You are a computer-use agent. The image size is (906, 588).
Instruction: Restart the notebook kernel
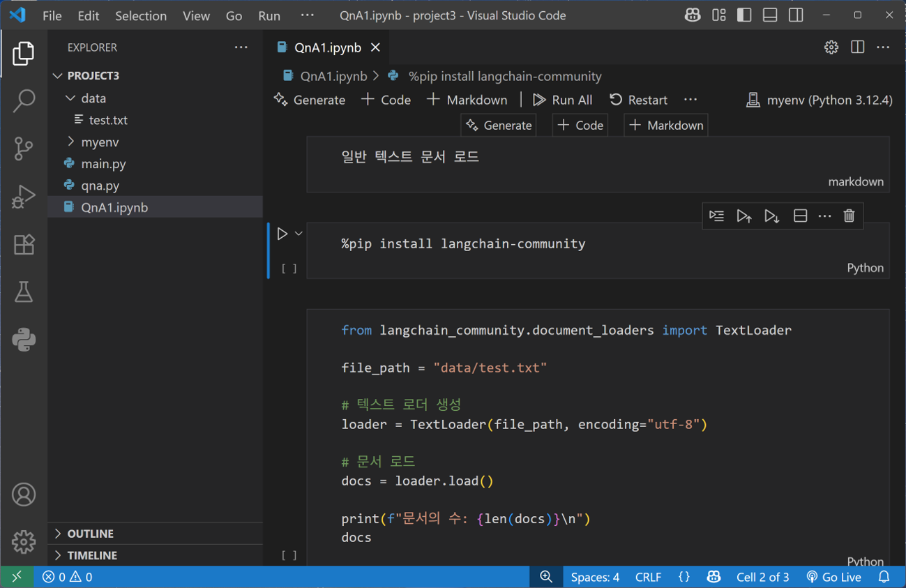click(638, 100)
